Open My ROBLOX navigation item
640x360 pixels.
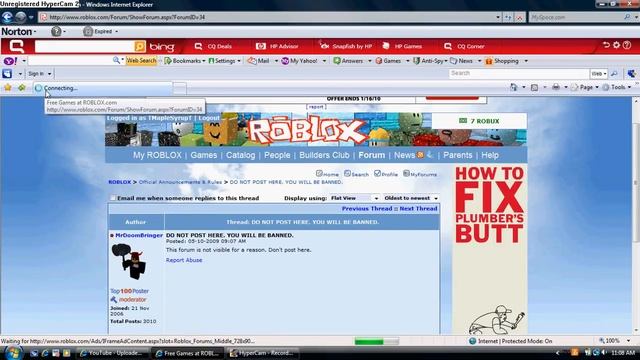pos(157,155)
